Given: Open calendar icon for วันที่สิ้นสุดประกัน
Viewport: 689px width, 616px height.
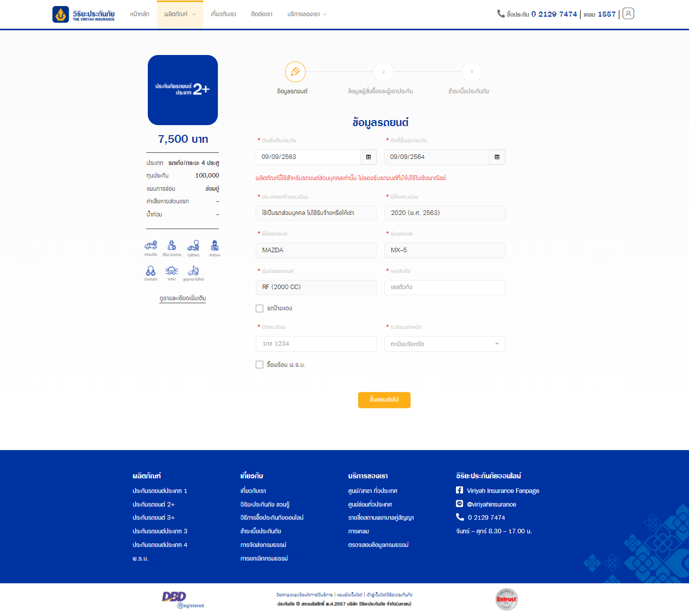Looking at the screenshot, I should coord(497,157).
